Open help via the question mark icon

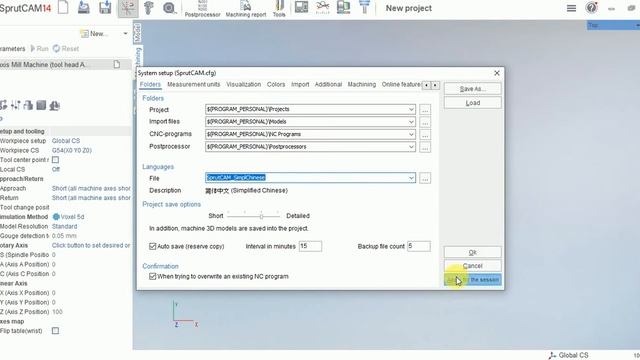[591, 8]
